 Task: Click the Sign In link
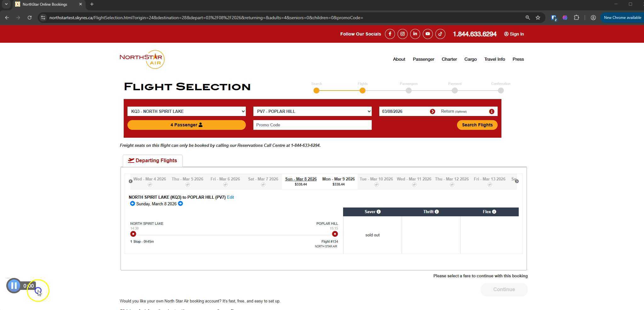[x=514, y=34]
